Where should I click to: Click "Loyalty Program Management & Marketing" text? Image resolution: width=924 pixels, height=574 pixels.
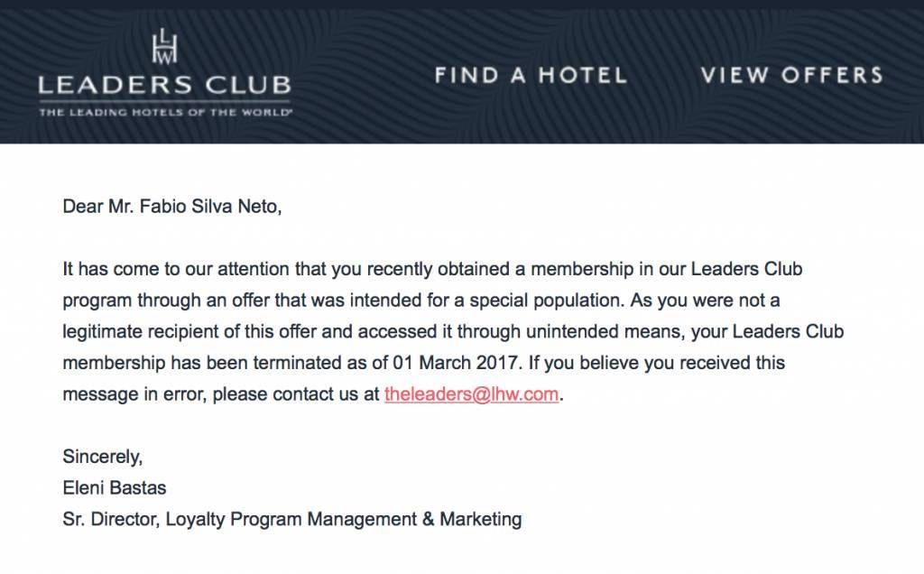pyautogui.click(x=344, y=519)
